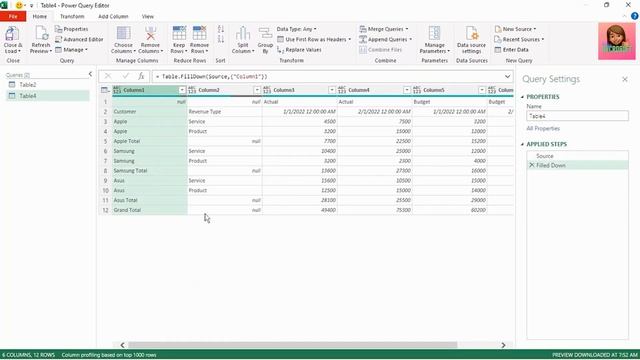Delete the Filled Down step with its X
The width and height of the screenshot is (640, 360).
[x=531, y=165]
